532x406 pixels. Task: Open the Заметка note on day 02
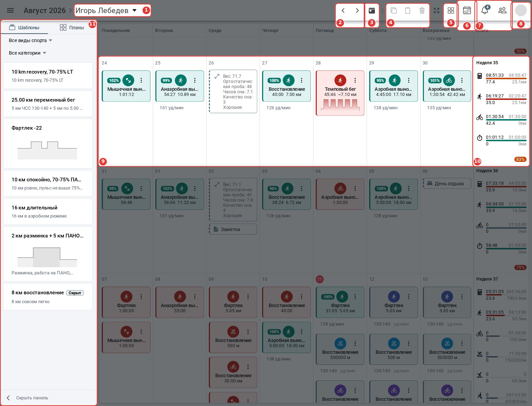[233, 229]
